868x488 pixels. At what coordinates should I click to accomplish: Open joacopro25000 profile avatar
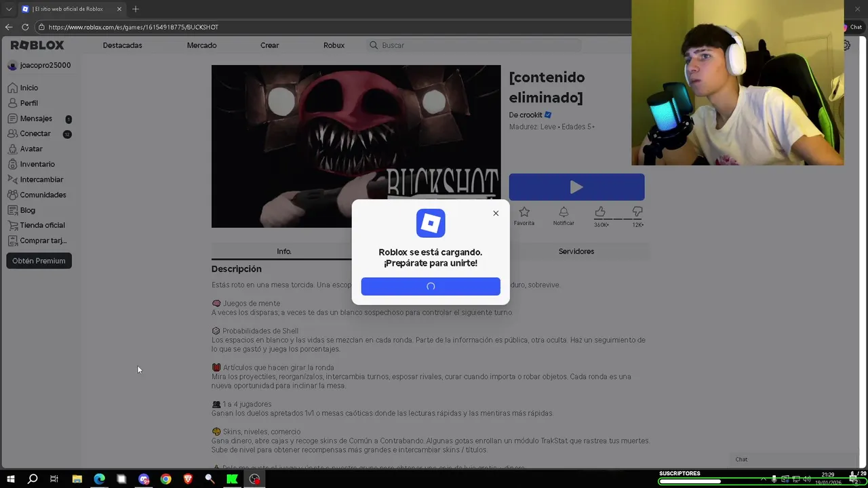tap(12, 66)
